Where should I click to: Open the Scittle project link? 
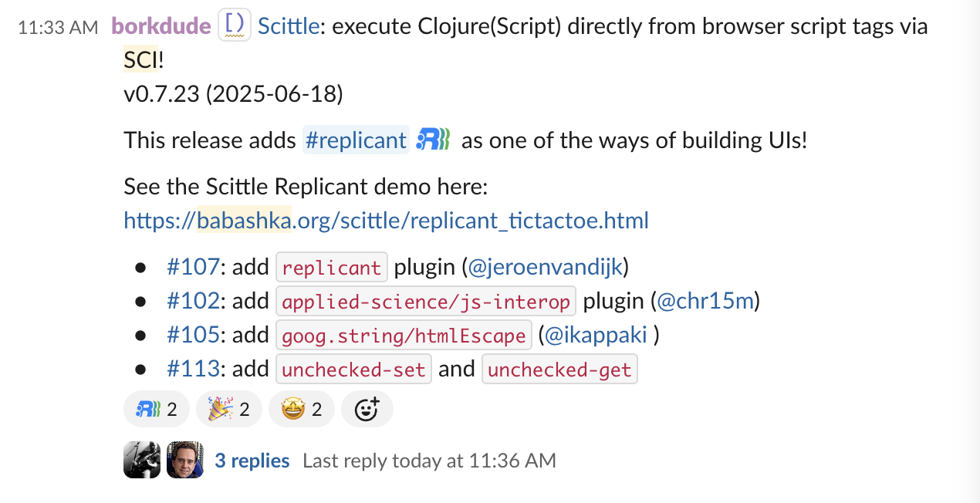pyautogui.click(x=289, y=26)
